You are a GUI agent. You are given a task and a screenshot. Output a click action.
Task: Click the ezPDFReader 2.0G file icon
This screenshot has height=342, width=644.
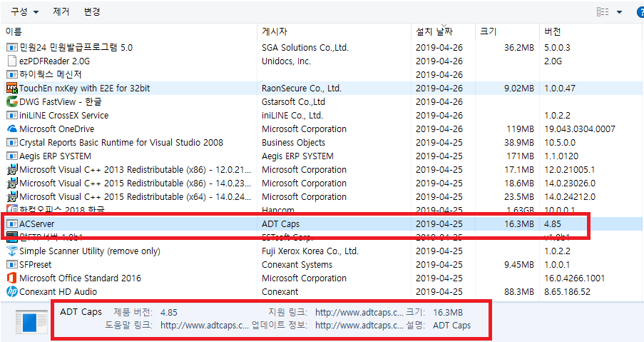pyautogui.click(x=12, y=61)
